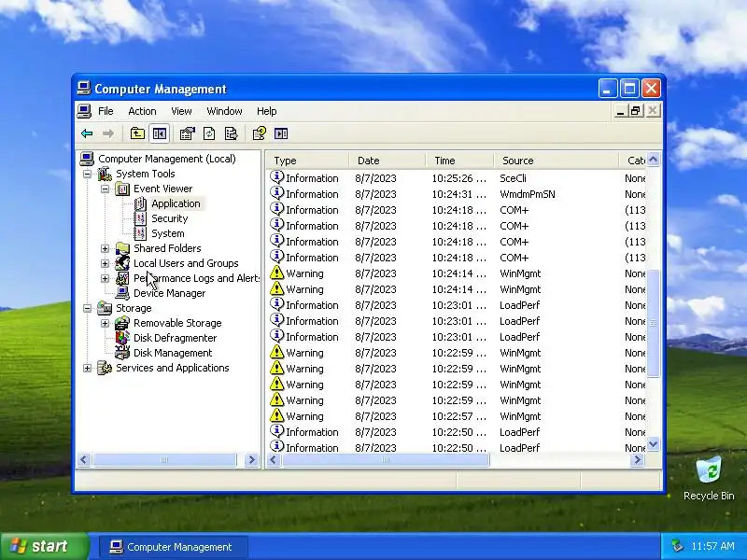Collapse the System Tools tree node
The image size is (747, 560).
pos(87,174)
